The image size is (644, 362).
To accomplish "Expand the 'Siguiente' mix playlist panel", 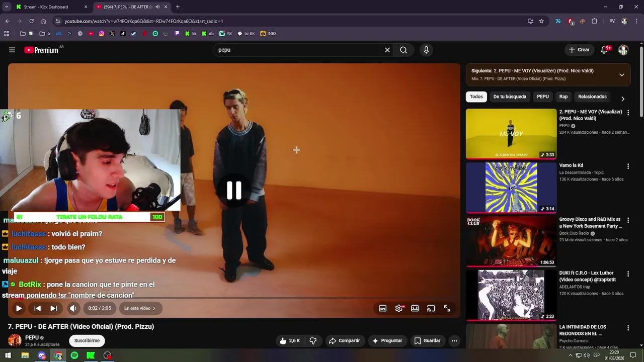I will 621,75.
